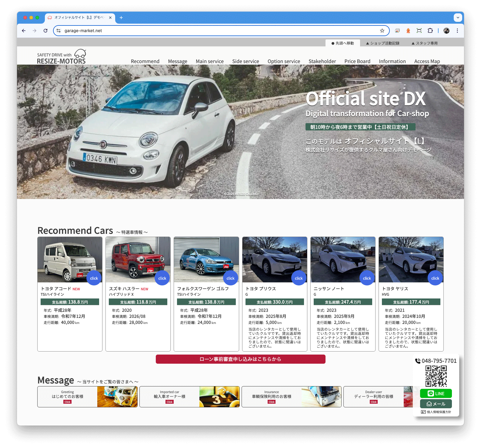
Task: Open the 個人情報保護方針 link
Action: pos(436,412)
